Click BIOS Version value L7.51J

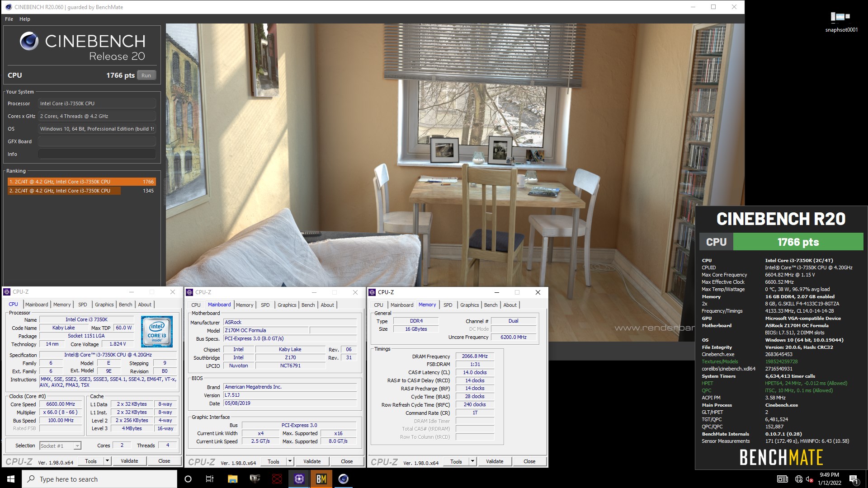click(290, 395)
